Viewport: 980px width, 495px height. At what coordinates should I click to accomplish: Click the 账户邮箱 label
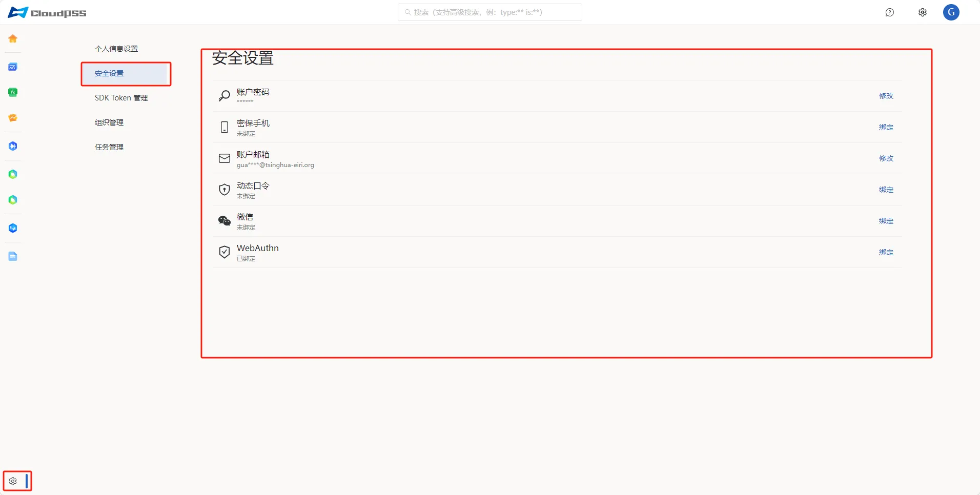pyautogui.click(x=253, y=155)
